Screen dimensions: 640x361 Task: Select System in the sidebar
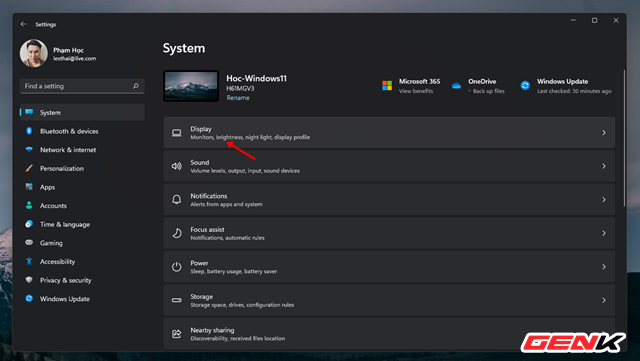[x=82, y=112]
